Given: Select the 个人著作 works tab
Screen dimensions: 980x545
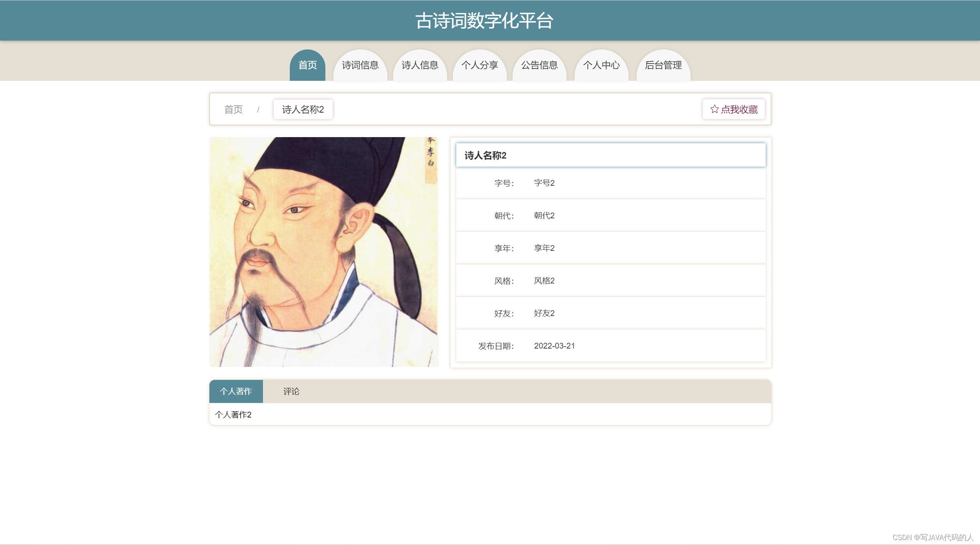Looking at the screenshot, I should coord(235,391).
